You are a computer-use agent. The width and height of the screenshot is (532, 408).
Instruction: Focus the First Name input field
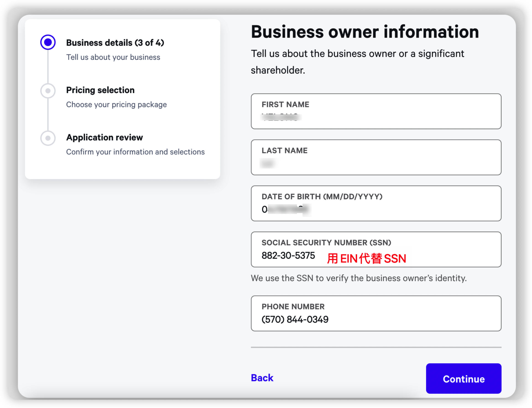click(376, 112)
